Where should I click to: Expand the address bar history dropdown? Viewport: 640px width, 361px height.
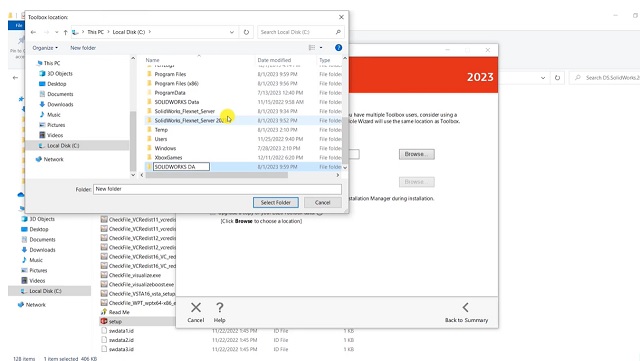231,32
